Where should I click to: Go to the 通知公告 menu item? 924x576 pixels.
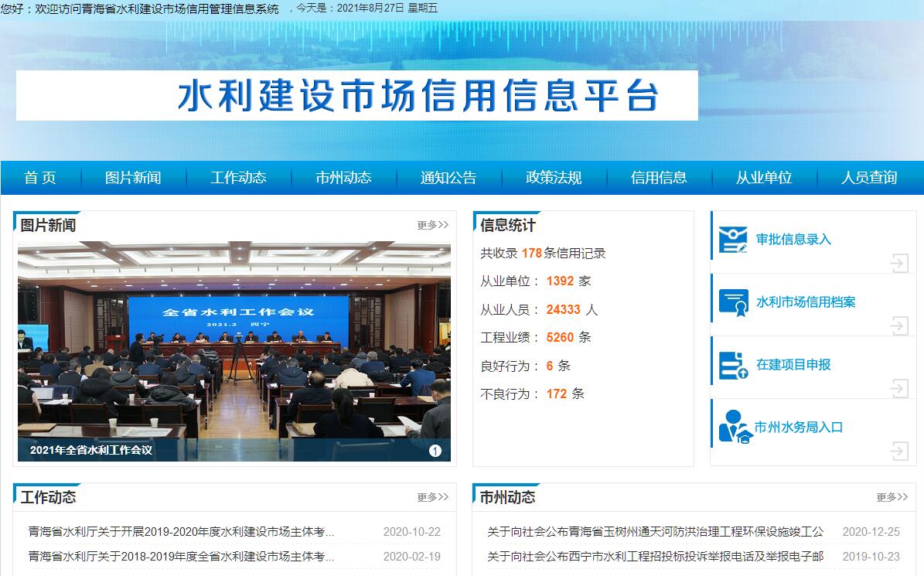click(x=448, y=178)
